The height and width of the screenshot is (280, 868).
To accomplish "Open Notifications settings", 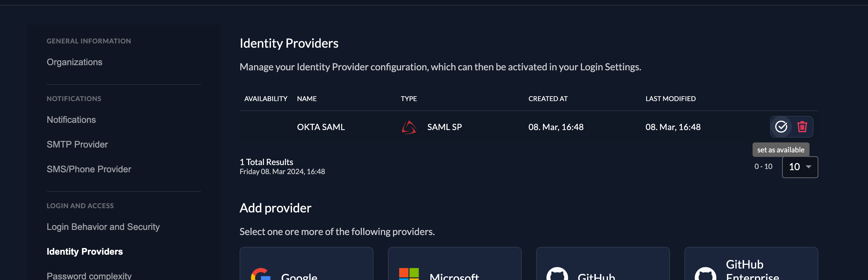I will pyautogui.click(x=71, y=119).
